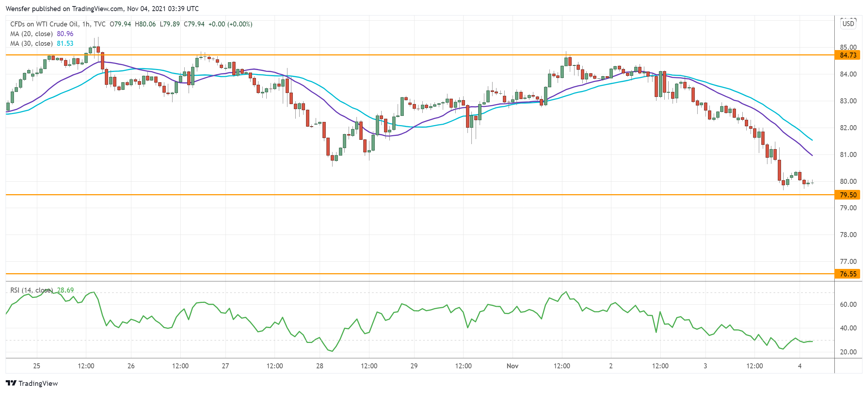Image resolution: width=868 pixels, height=393 pixels.
Task: Click the 60.00 RSI scale label
Action: click(848, 304)
